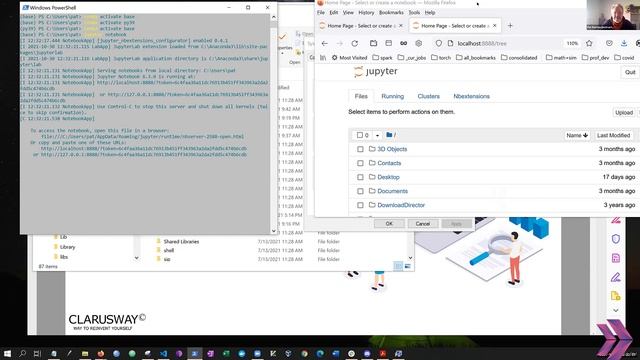Open the DownloadDirector folder link
640x360 pixels.
pyautogui.click(x=401, y=204)
